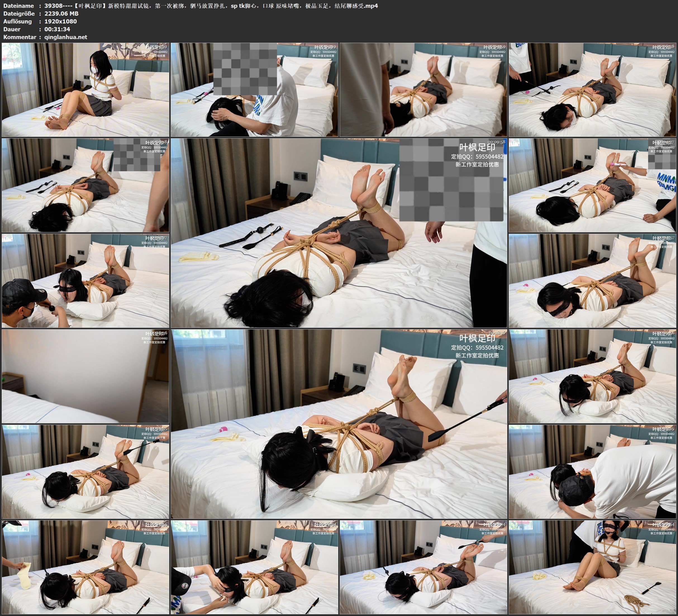The height and width of the screenshot is (616, 678).
Task: Click the Dateiname filename text
Action: click(211, 6)
